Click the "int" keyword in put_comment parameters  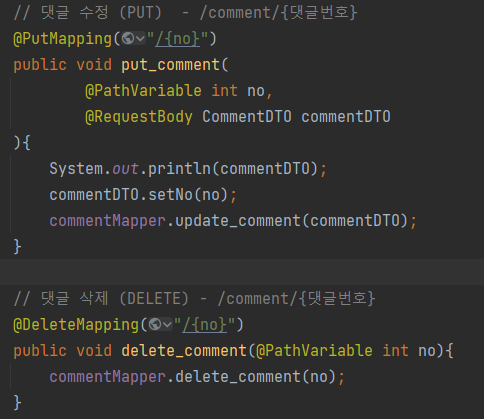pos(224,91)
